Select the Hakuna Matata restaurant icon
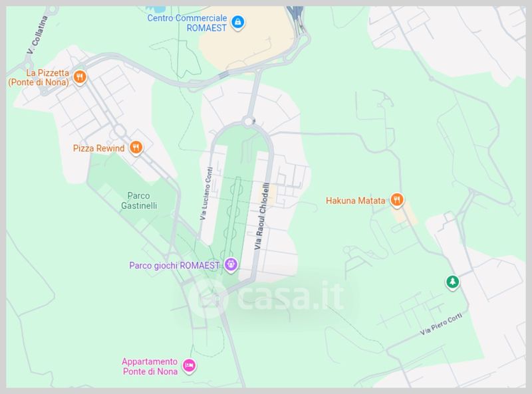Image resolution: width=532 pixels, height=394 pixels. 396,200
